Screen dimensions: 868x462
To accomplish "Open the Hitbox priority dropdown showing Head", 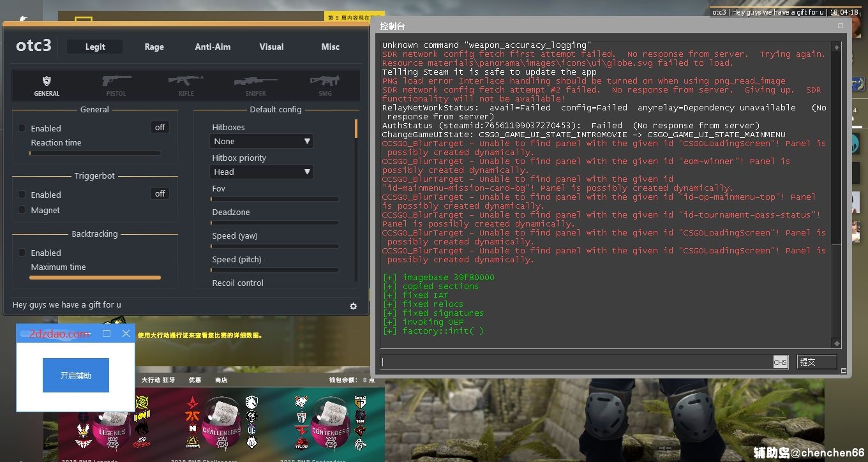I will pos(262,172).
